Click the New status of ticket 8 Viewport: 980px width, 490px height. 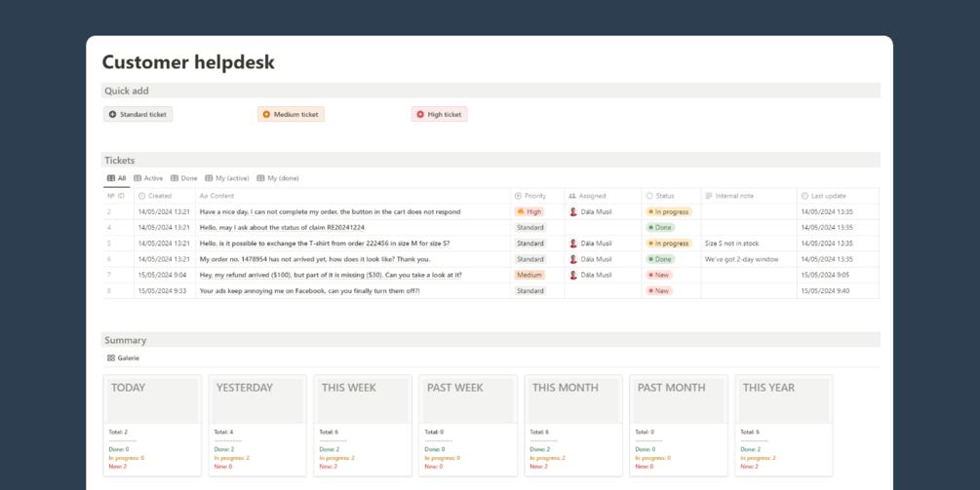659,291
